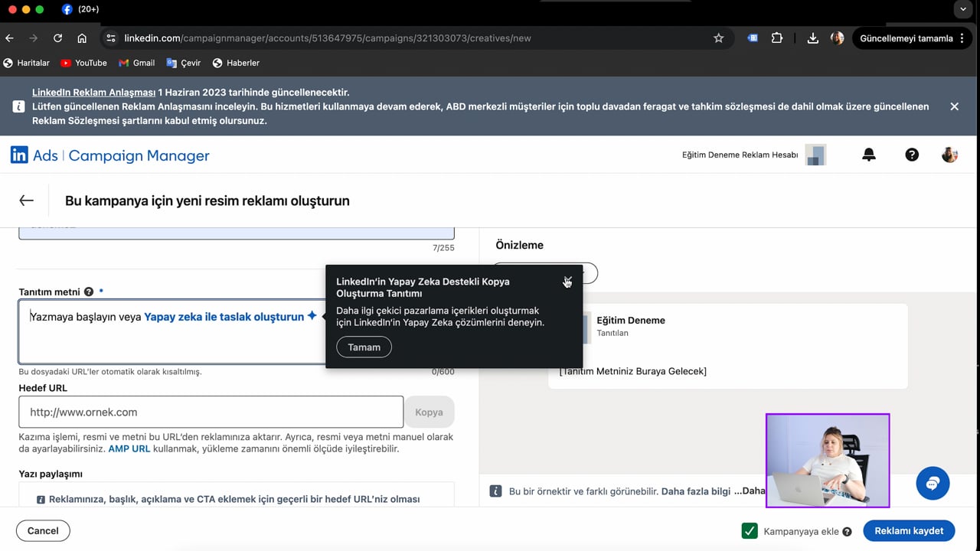Click the account logo image in header

point(815,155)
